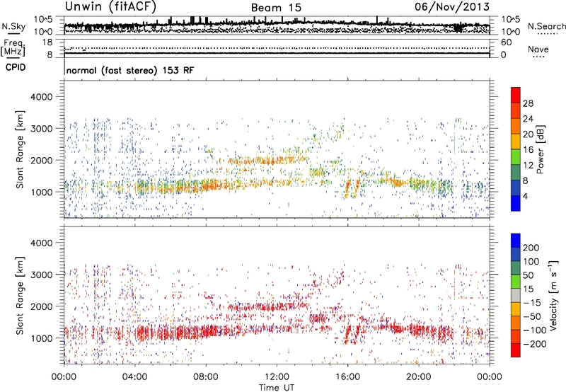Click the 'Unwin (fitACF)' title text
This screenshot has width=566, height=392.
click(110, 6)
